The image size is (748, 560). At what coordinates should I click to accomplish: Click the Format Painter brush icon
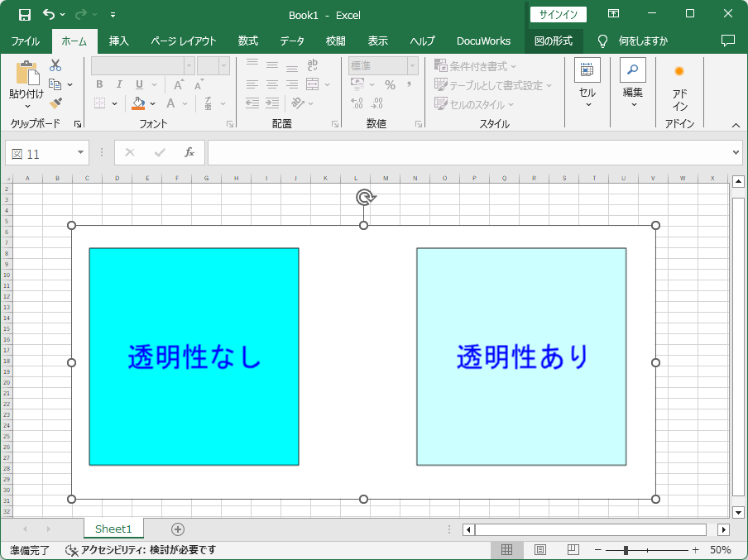(55, 103)
